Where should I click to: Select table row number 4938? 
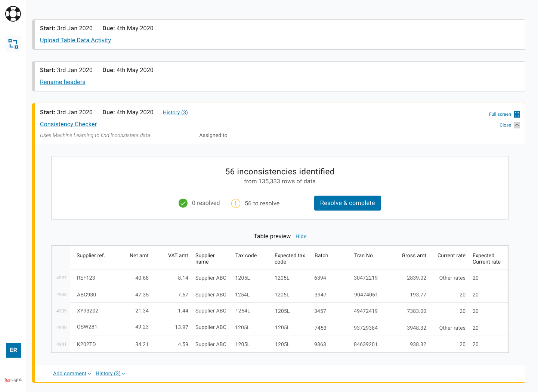click(x=61, y=295)
